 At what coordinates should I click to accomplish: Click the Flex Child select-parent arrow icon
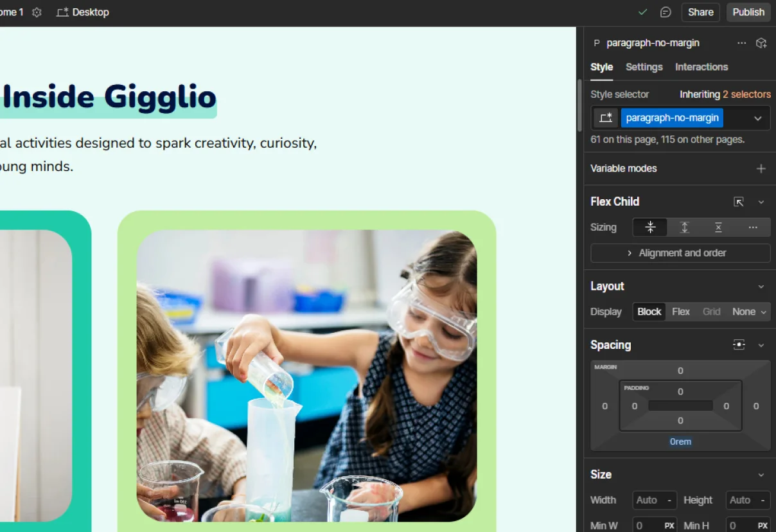739,202
